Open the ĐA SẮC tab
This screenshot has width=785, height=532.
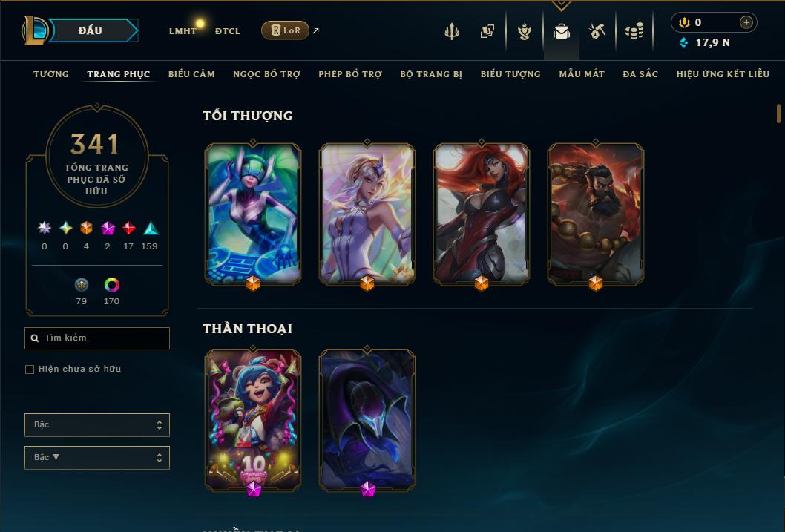tap(640, 74)
